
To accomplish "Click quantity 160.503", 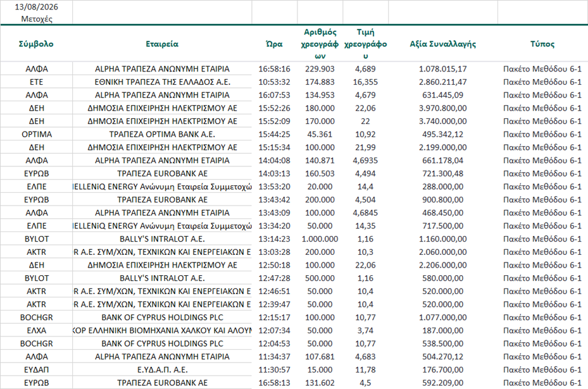I will pos(320,173).
